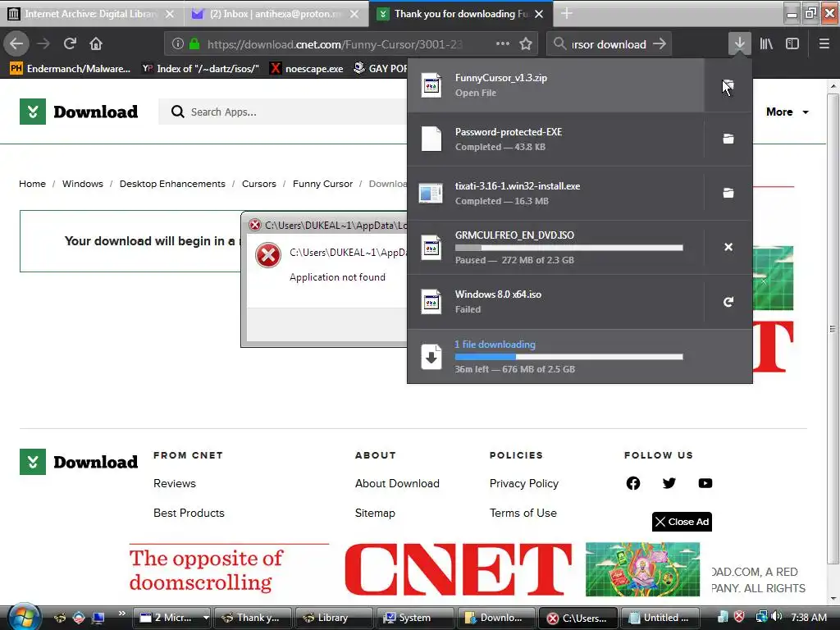Submit search with the go arrow
This screenshot has width=840, height=630.
coord(660,44)
